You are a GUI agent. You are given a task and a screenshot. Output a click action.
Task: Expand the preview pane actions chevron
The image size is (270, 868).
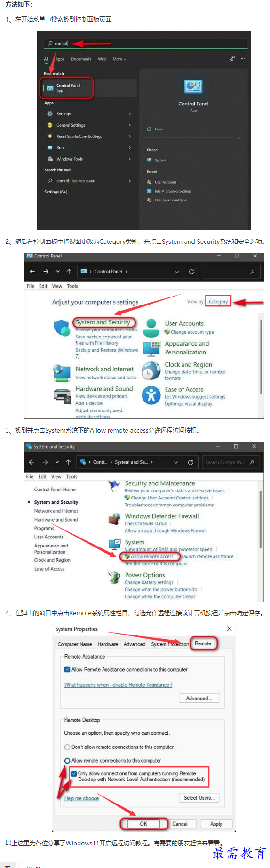[239, 138]
